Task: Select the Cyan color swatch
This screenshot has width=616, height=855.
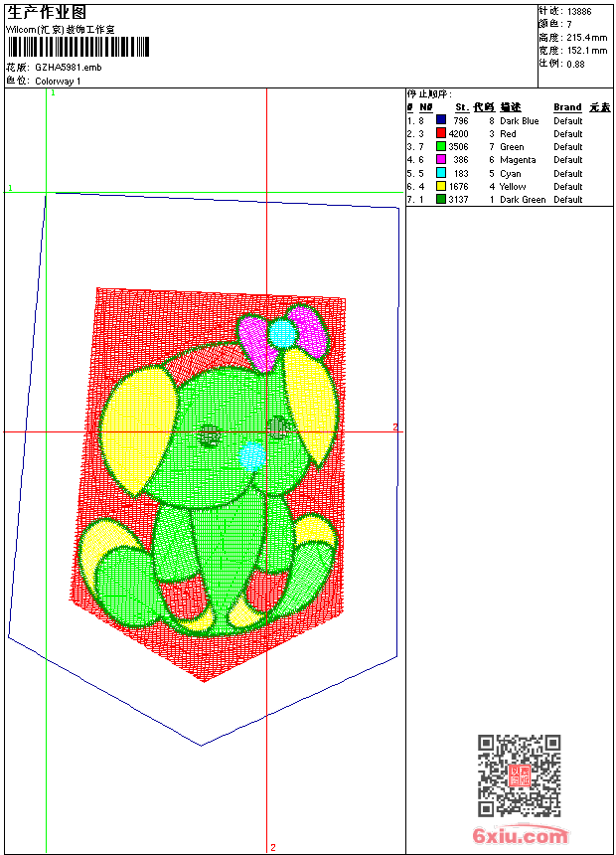Action: tap(441, 173)
